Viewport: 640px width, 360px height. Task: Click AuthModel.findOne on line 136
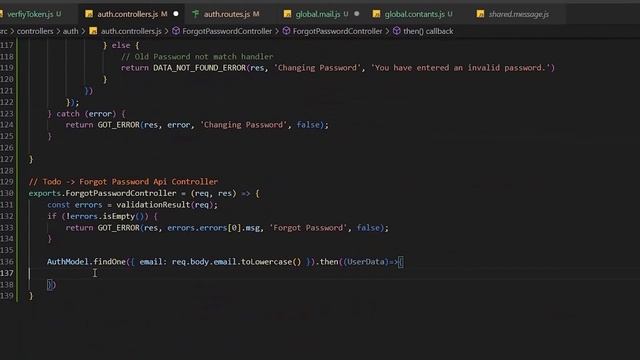click(86, 262)
